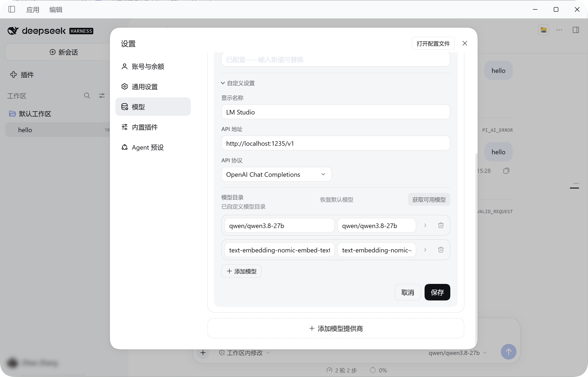588x377 pixels.
Task: Open the qwen/qwen3.8-27b model selector in chat
Action: click(457, 353)
